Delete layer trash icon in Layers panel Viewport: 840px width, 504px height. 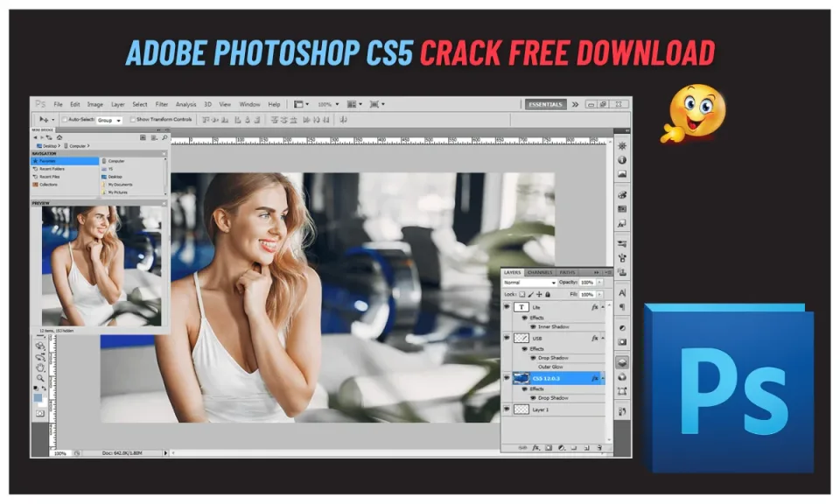tap(599, 448)
